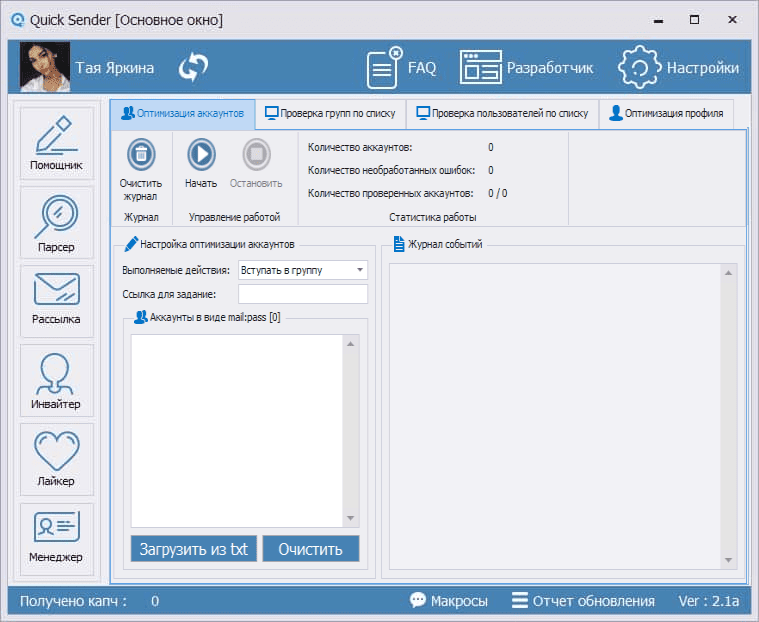Viewport: 759px width, 622px height.
Task: Minimize the Quick Sender window
Action: coord(658,20)
